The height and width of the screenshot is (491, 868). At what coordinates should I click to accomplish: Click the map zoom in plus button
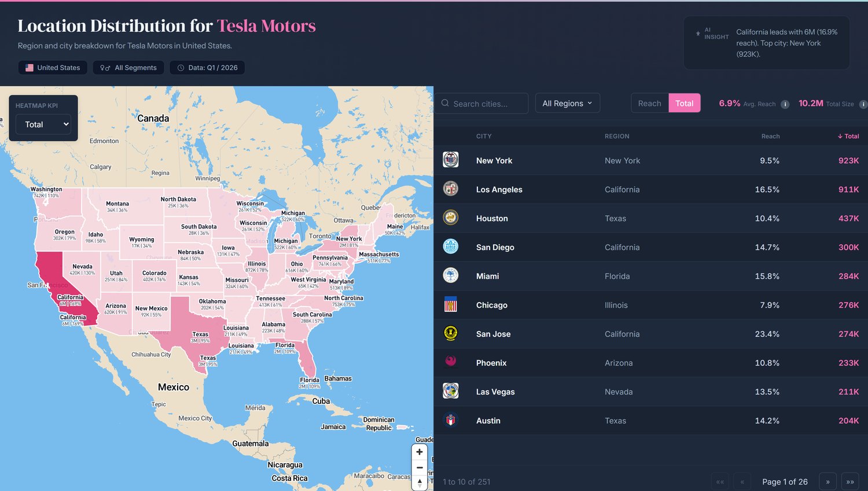point(420,452)
